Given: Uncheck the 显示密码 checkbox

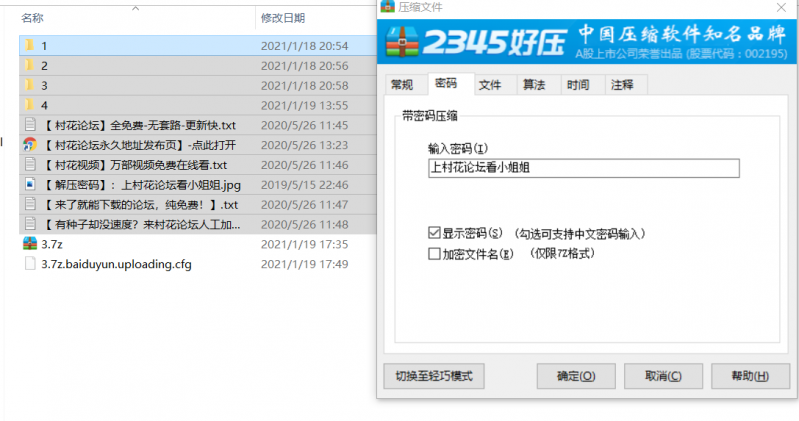Looking at the screenshot, I should (434, 233).
